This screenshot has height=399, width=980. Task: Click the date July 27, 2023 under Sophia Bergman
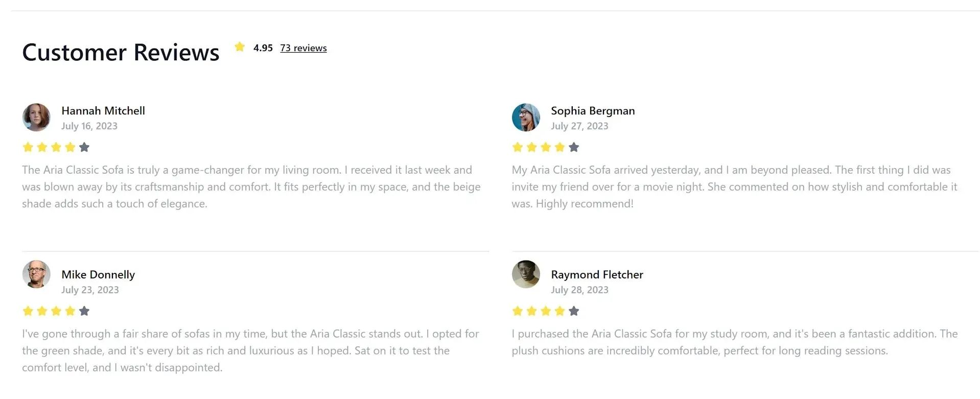[x=579, y=126]
